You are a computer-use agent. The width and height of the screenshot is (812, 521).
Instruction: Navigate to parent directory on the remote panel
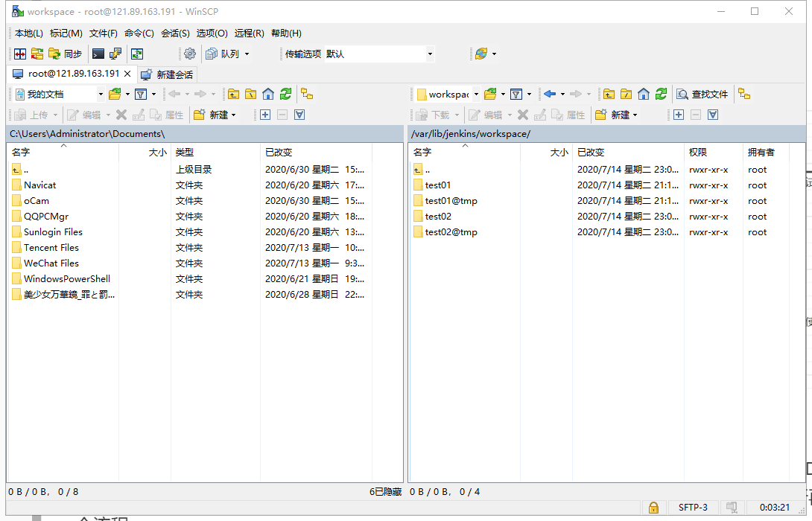[x=609, y=94]
